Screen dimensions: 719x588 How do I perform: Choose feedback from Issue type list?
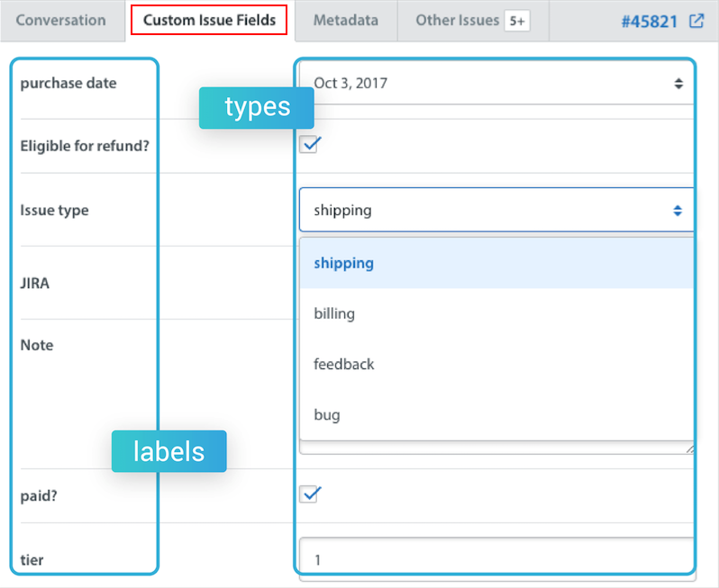coord(343,365)
